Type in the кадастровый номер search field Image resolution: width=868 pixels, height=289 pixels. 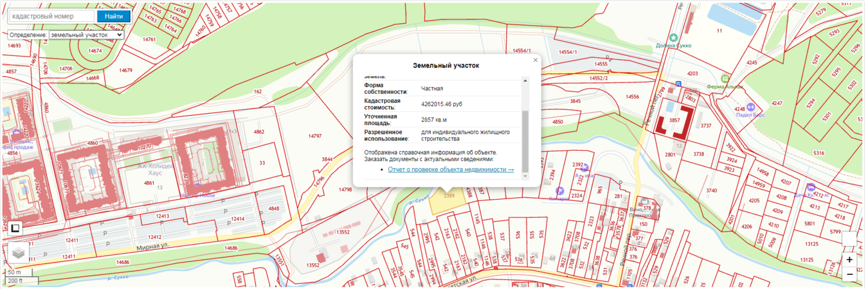(52, 16)
